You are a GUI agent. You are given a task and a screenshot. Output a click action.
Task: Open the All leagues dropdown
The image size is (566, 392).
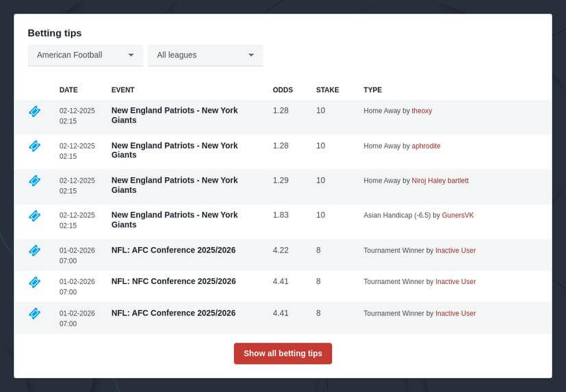tap(205, 55)
